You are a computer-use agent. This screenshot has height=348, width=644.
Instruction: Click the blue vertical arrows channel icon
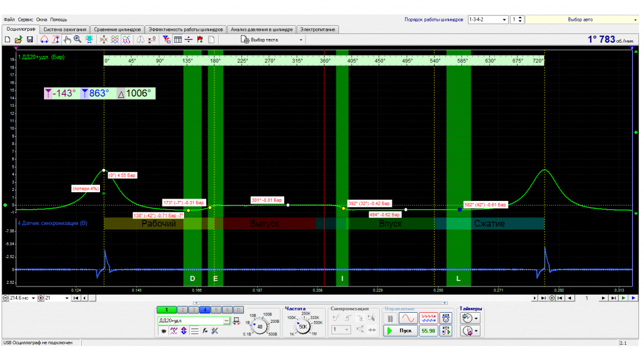(x=184, y=331)
